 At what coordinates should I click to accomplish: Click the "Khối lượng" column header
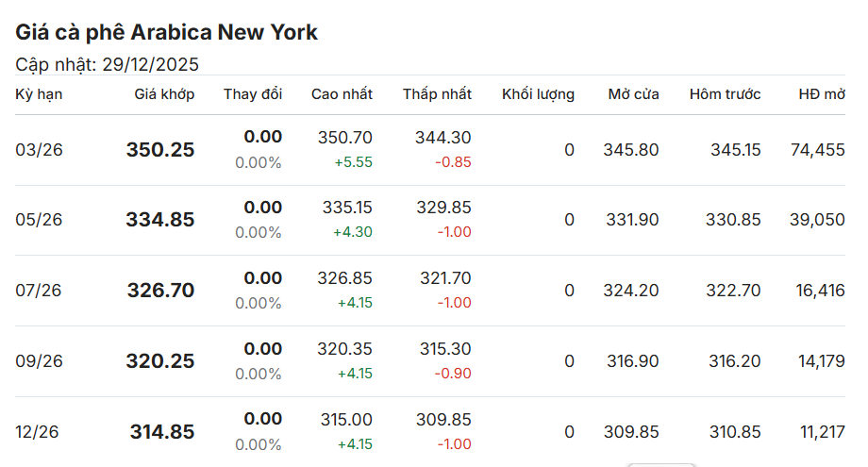click(538, 94)
